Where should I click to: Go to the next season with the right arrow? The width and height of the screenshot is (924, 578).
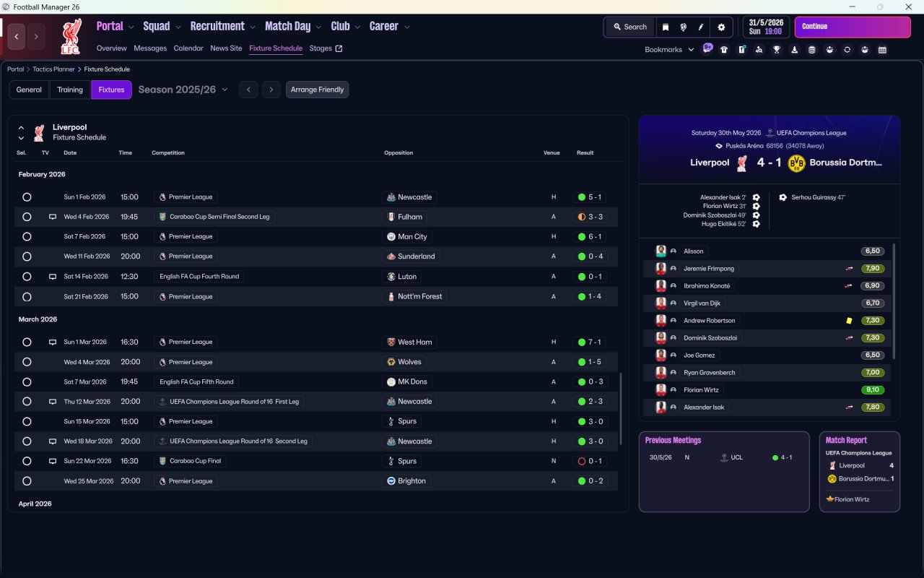(x=271, y=90)
